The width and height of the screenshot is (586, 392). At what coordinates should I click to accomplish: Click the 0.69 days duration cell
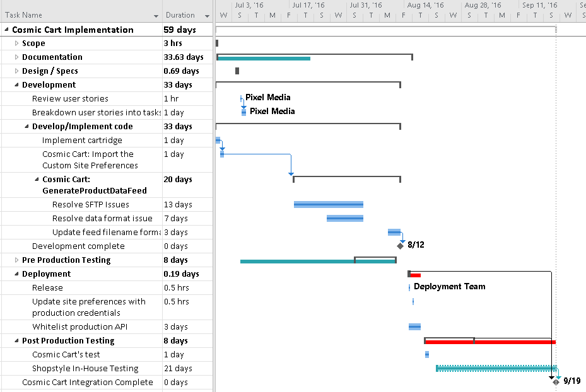(x=187, y=71)
